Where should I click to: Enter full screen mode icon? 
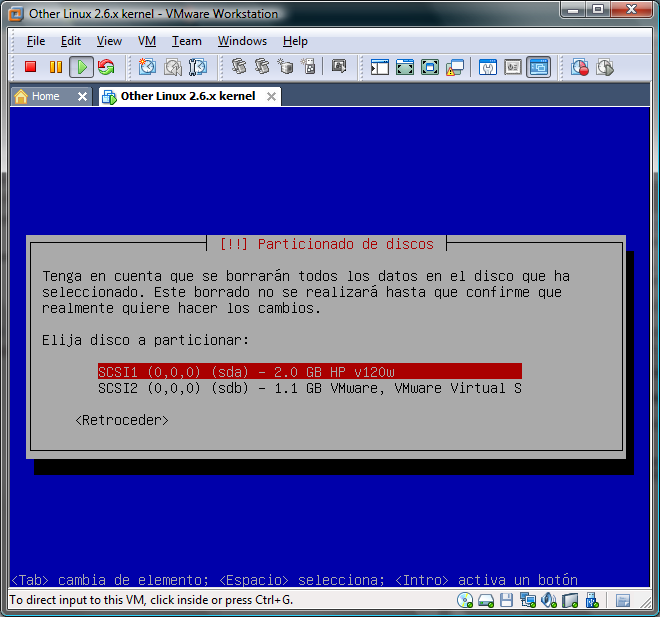(430, 67)
